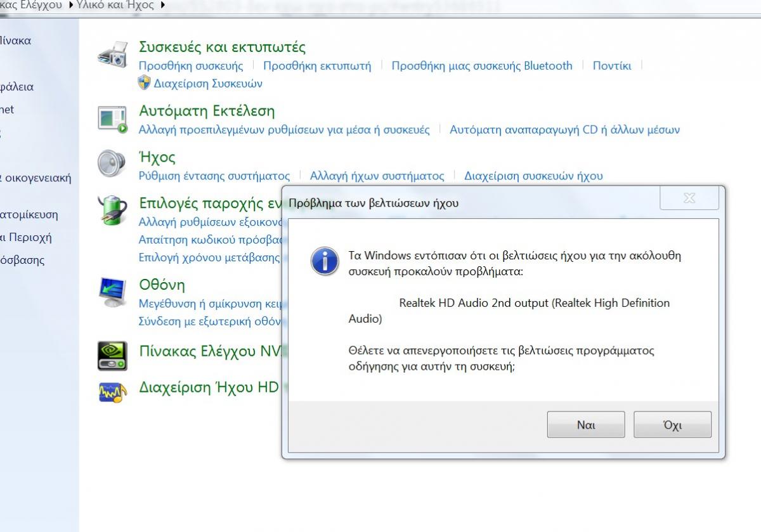761x532 pixels.
Task: Click Realtek HD Audio 2nd output text
Action: click(474, 303)
